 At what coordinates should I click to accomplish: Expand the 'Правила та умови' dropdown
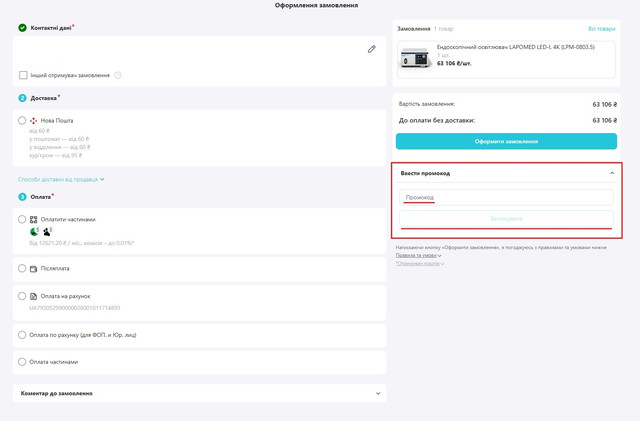click(x=418, y=255)
